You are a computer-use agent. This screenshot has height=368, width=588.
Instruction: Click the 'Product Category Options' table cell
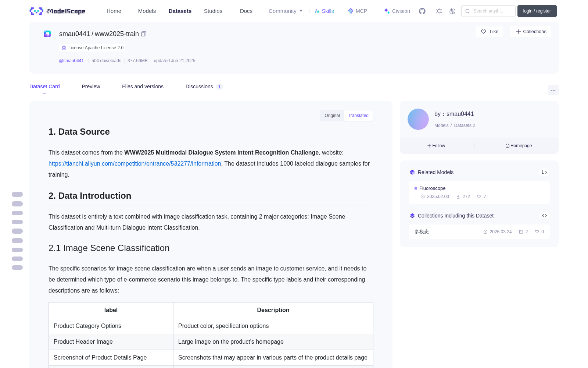pos(111,326)
